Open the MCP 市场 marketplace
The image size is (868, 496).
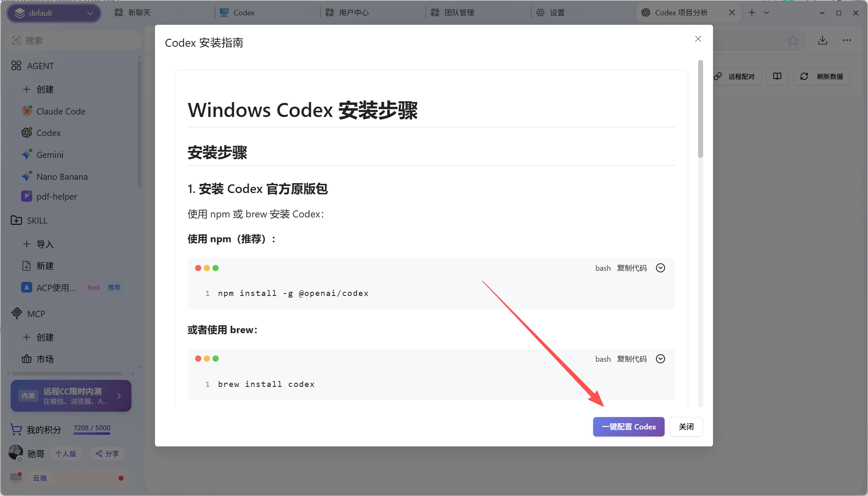point(45,359)
